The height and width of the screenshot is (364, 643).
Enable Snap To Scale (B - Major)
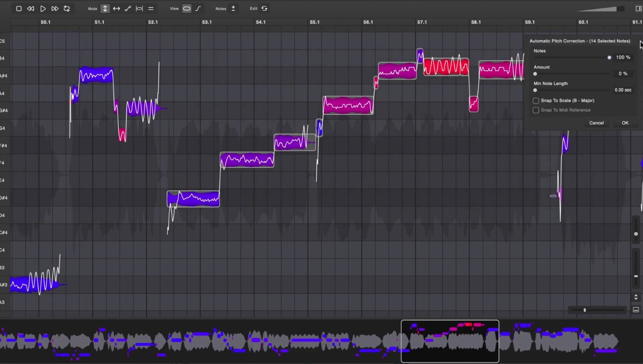(536, 101)
